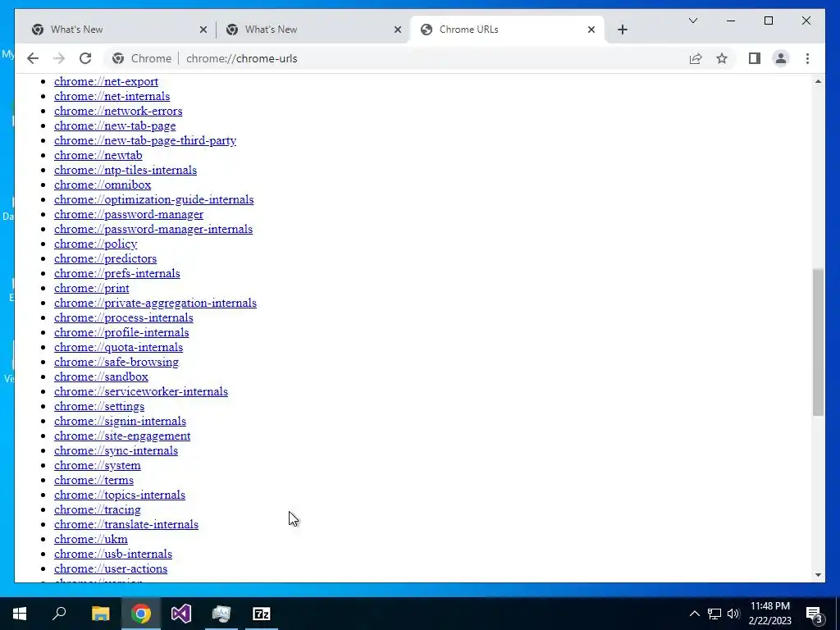Image resolution: width=840 pixels, height=630 pixels.
Task: Go back to the previous page
Action: (x=33, y=58)
